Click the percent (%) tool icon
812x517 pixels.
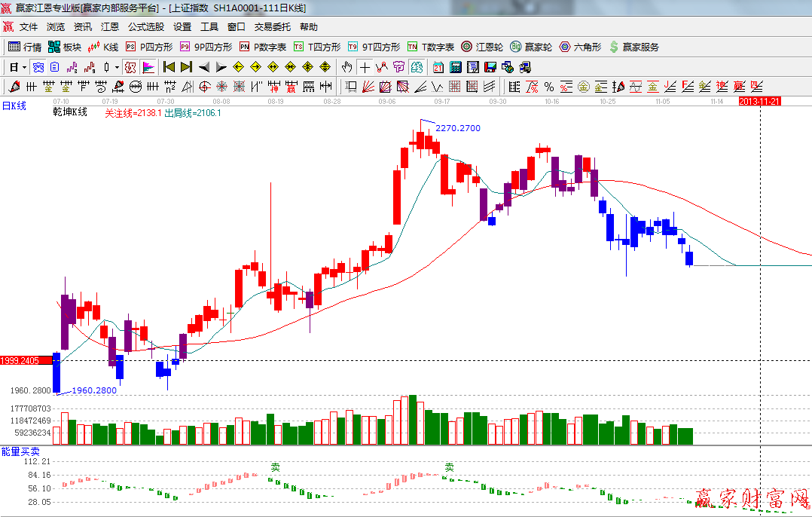549,86
